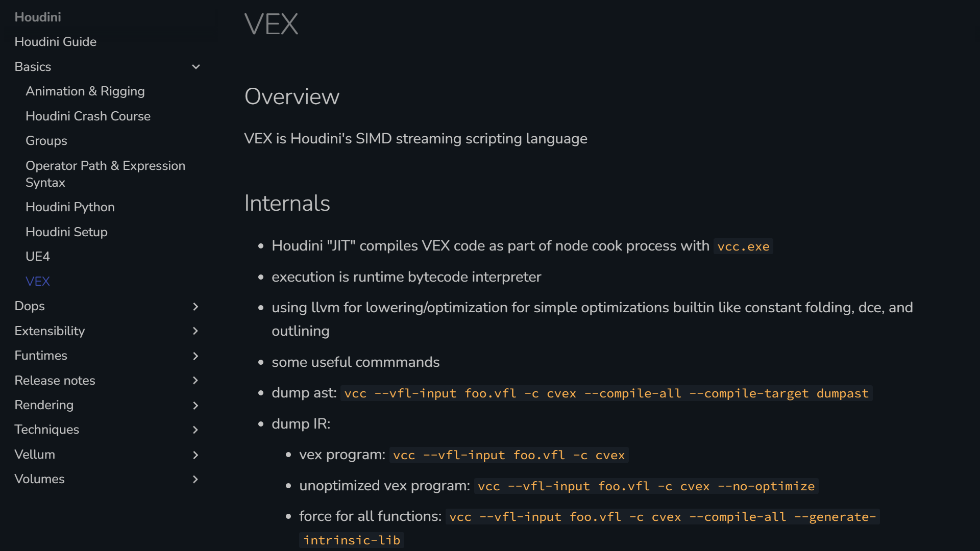Click the Internals section heading
The width and height of the screenshot is (980, 551).
point(287,203)
